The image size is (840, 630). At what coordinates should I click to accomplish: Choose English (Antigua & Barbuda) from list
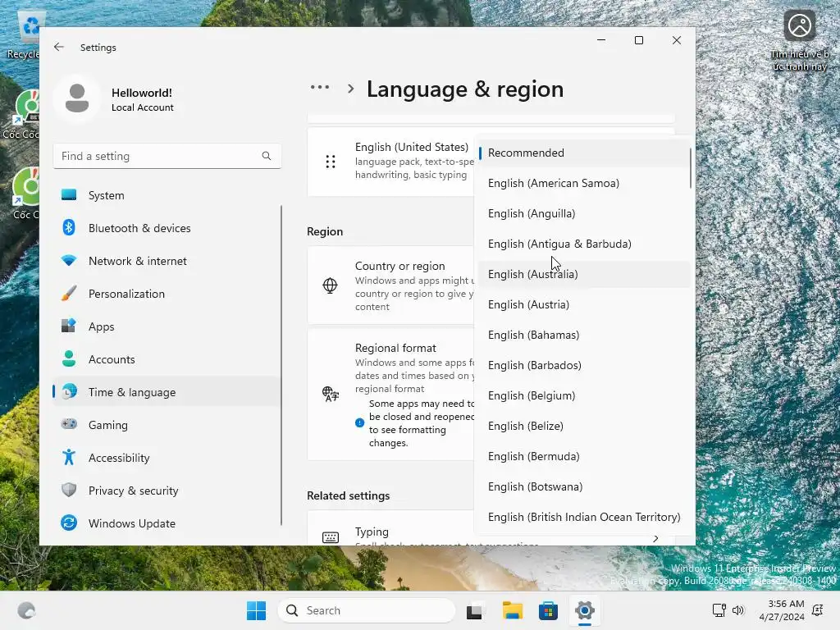pyautogui.click(x=583, y=244)
